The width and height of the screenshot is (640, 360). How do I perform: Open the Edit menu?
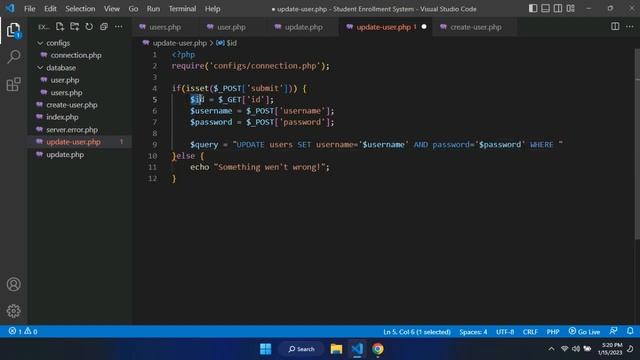(50, 9)
